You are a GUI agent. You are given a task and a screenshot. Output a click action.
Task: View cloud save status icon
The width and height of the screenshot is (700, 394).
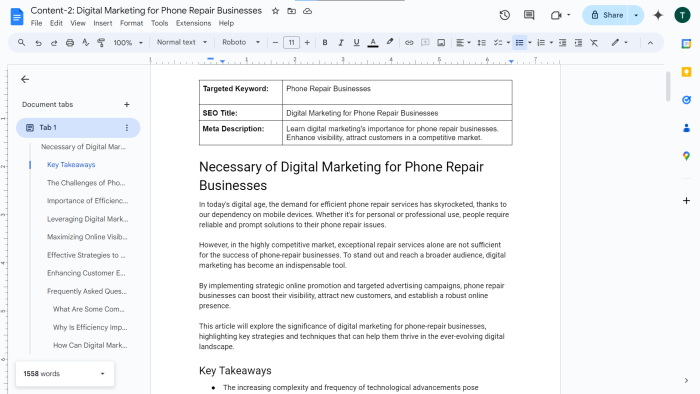308,11
